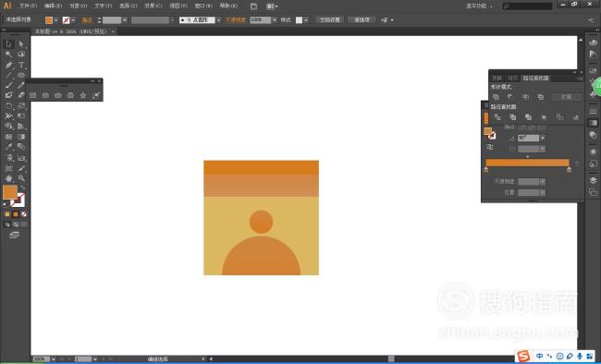The height and width of the screenshot is (364, 601).
Task: Select the Eyedropper tool
Action: coord(8,147)
